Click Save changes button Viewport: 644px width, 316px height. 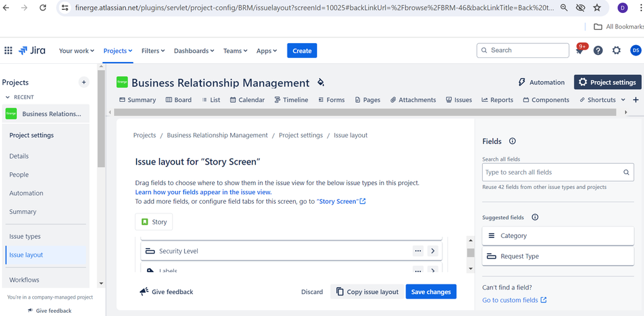click(x=431, y=291)
